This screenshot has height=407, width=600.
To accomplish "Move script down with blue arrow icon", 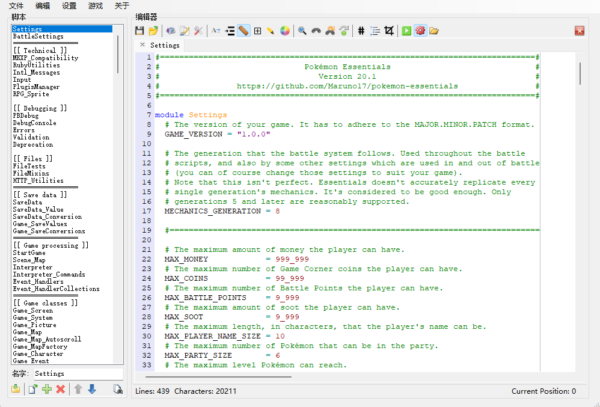I will [x=93, y=388].
